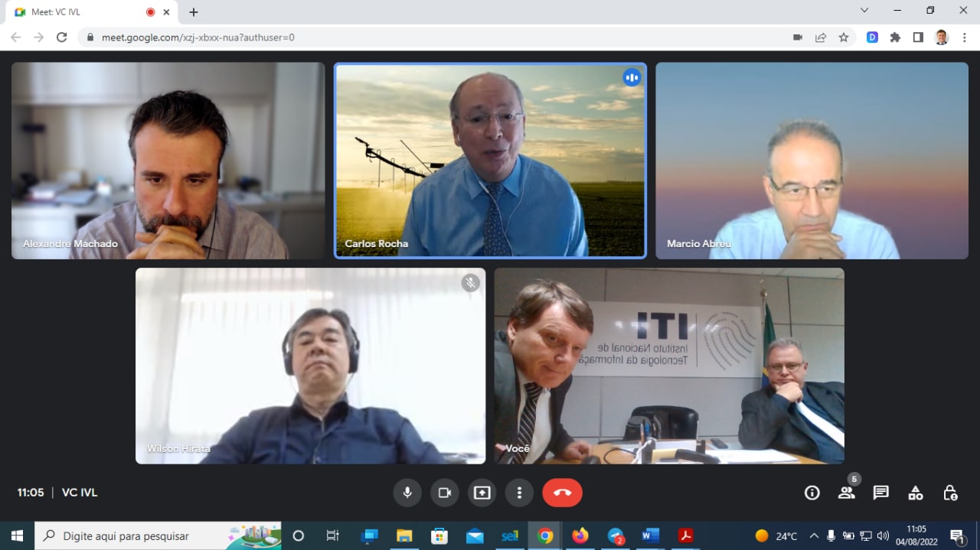Open Word from the Windows taskbar

click(650, 535)
